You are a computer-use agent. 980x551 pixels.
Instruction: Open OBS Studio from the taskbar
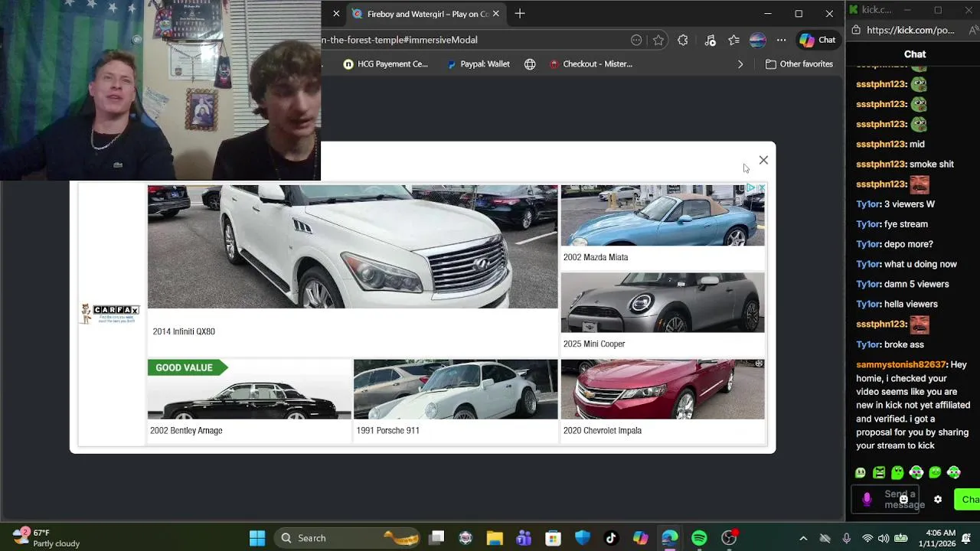pos(729,538)
